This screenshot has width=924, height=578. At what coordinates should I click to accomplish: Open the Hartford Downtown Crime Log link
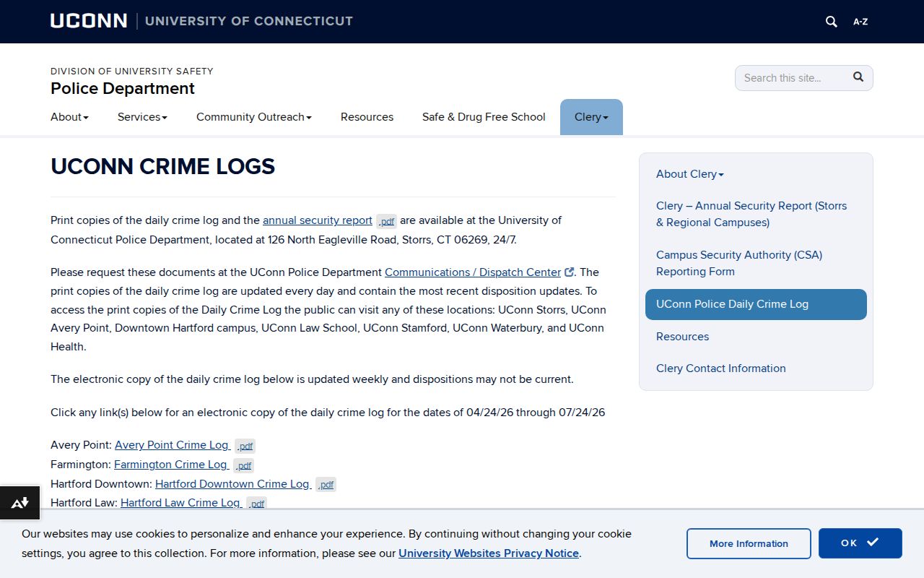232,484
